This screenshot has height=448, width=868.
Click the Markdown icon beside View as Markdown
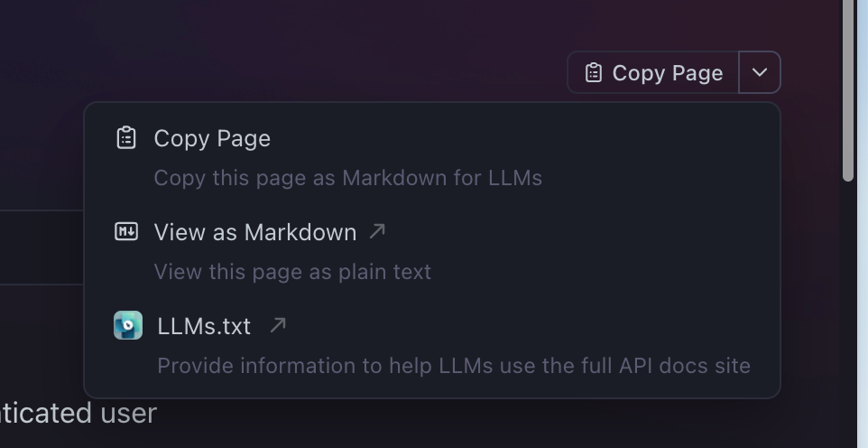pos(126,232)
